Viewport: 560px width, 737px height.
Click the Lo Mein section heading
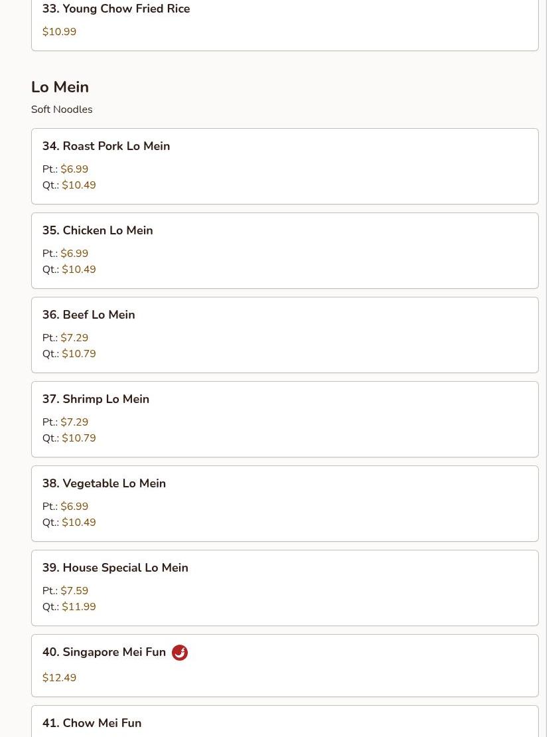(x=60, y=87)
